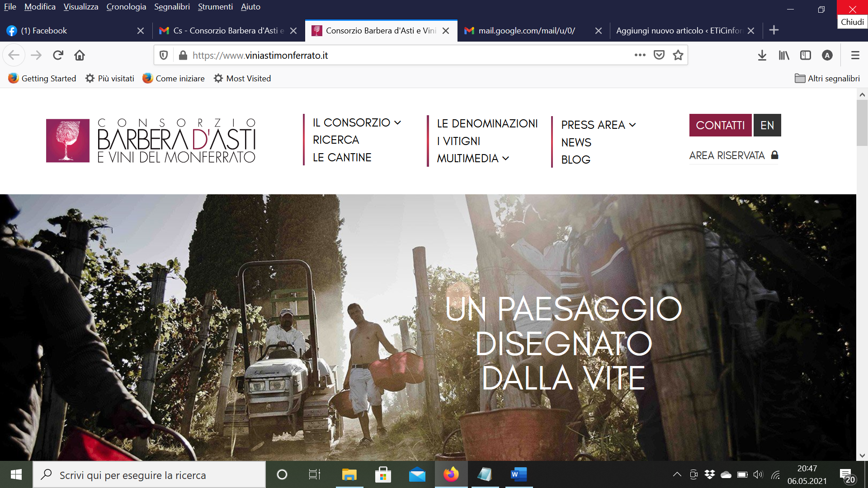
Task: Open Altri segnalibri folder
Action: pyautogui.click(x=827, y=78)
